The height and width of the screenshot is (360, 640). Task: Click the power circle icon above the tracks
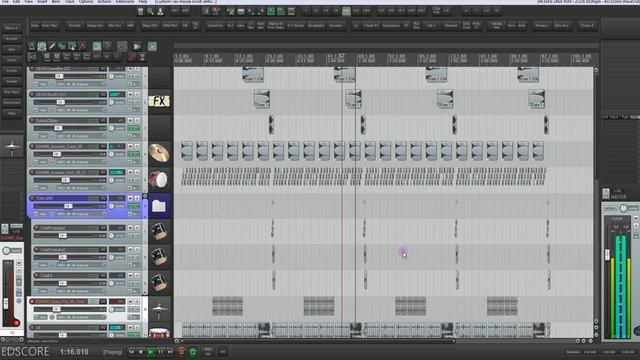pos(122,46)
